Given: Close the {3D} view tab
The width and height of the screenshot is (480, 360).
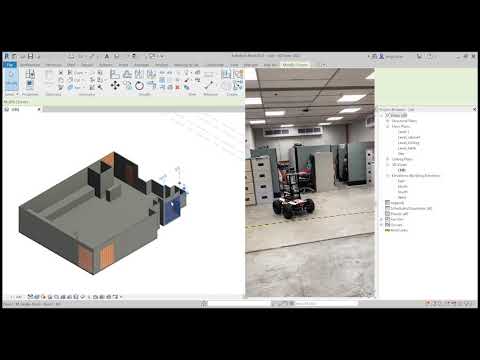Looking at the screenshot, I should [39, 109].
